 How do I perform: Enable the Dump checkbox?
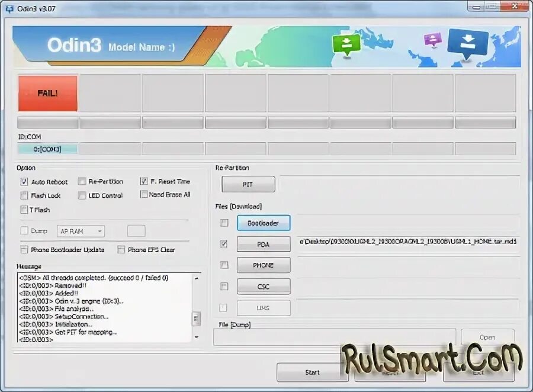pyautogui.click(x=24, y=230)
